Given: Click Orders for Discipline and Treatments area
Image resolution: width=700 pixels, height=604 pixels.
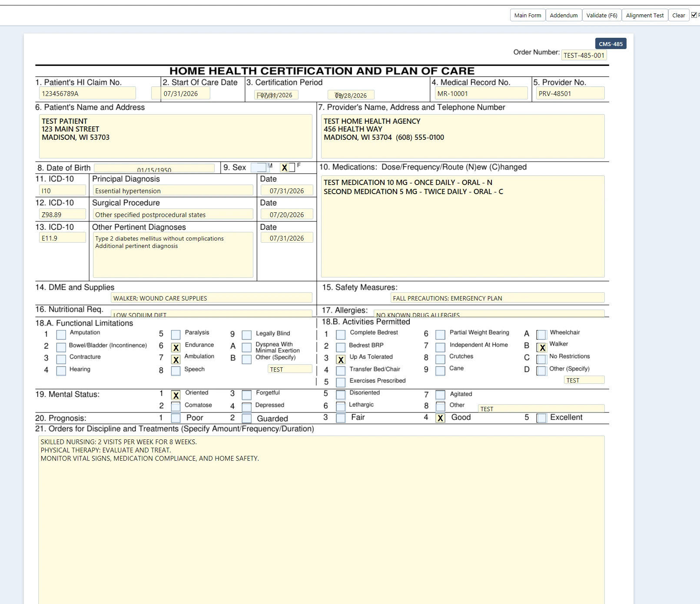Looking at the screenshot, I should pyautogui.click(x=322, y=520).
